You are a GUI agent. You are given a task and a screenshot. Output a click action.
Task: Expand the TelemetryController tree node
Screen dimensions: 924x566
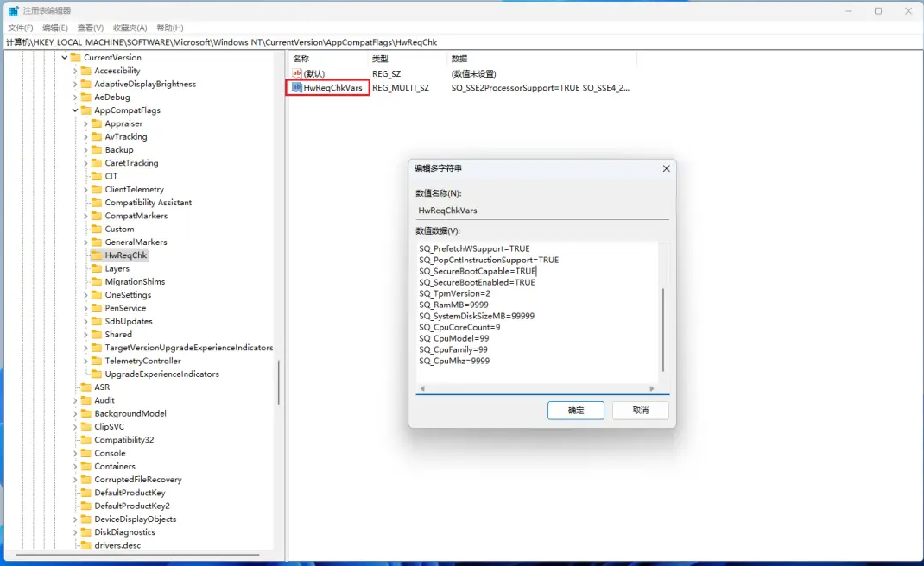click(85, 361)
